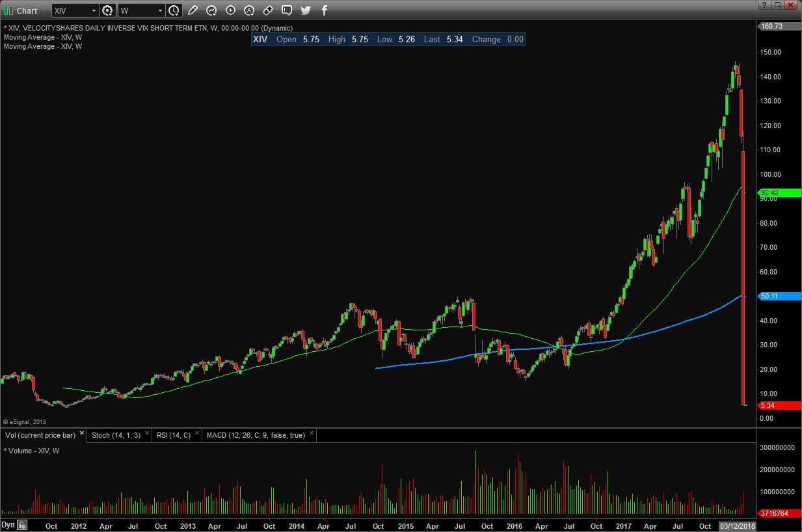Viewport: 802px width, 532px height.
Task: Click the blue 50.11 moving average marker
Action: click(779, 296)
